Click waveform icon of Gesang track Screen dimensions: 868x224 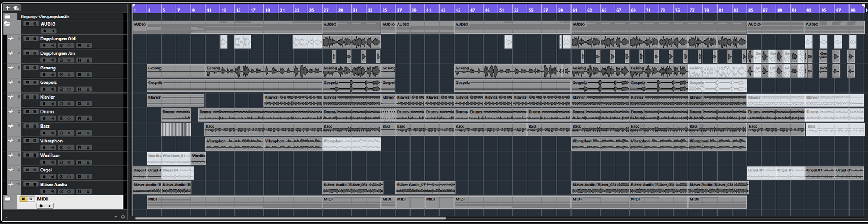click(x=11, y=68)
